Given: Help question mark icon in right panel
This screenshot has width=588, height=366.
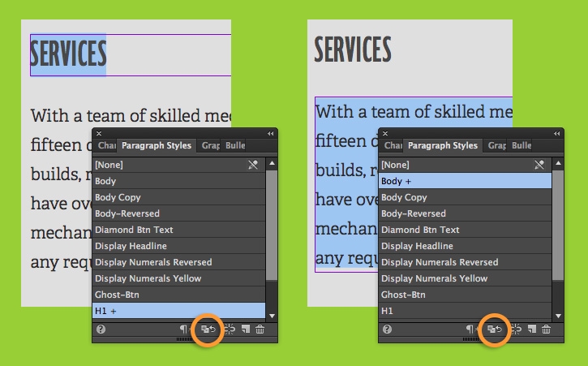Looking at the screenshot, I should pos(387,329).
